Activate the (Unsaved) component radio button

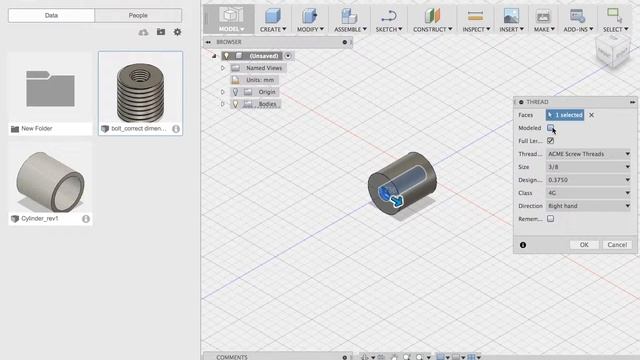click(x=288, y=56)
